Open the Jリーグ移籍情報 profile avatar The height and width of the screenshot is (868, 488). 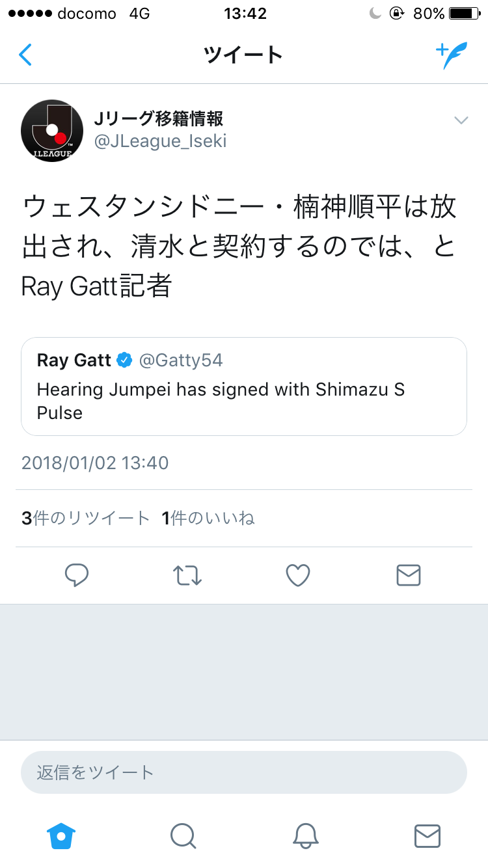click(52, 130)
